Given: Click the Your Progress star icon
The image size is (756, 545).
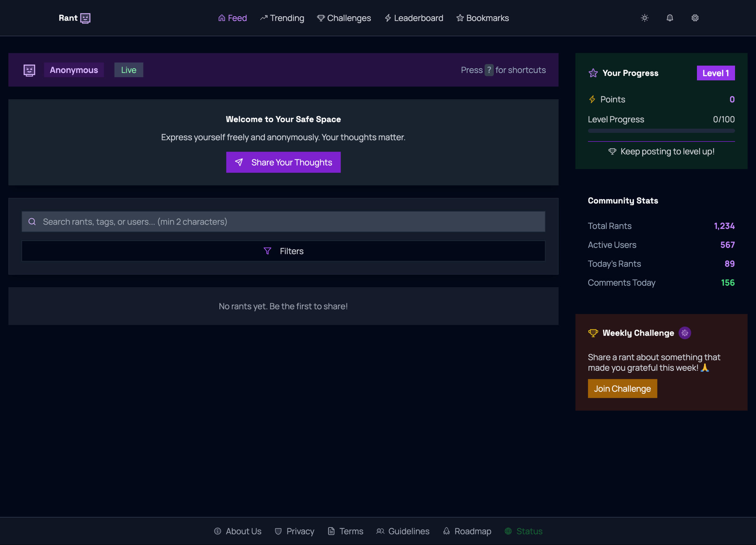Looking at the screenshot, I should click(593, 73).
